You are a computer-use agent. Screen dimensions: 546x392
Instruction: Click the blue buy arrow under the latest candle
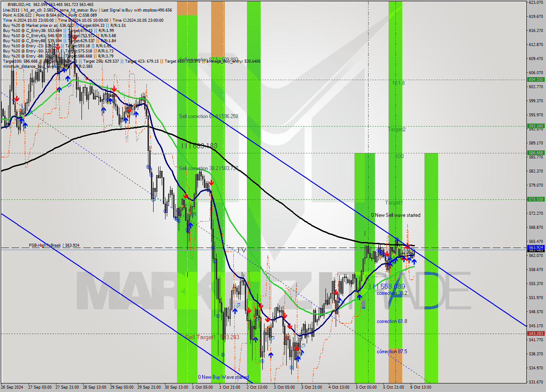tap(414, 261)
